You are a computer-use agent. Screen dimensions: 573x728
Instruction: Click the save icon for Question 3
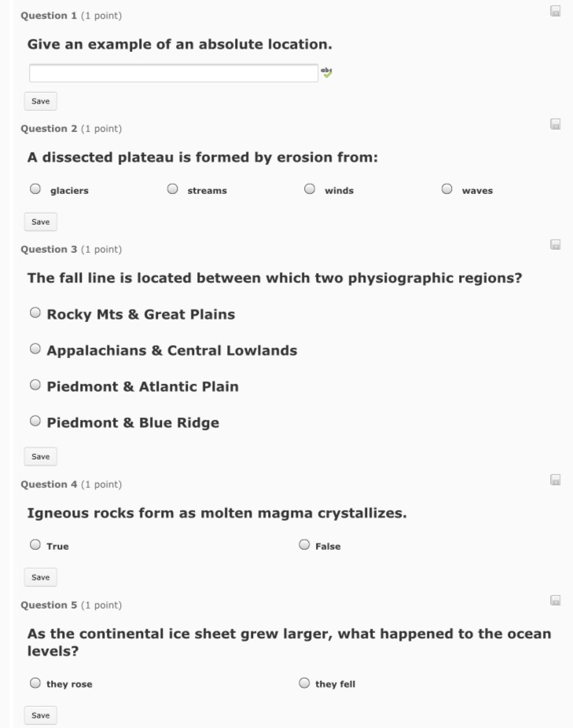click(555, 245)
